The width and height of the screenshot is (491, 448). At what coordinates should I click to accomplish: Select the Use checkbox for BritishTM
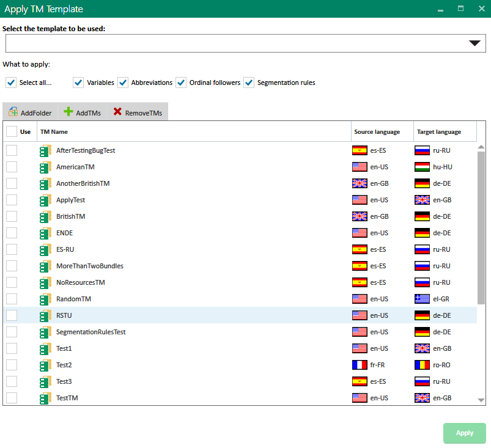(12, 216)
